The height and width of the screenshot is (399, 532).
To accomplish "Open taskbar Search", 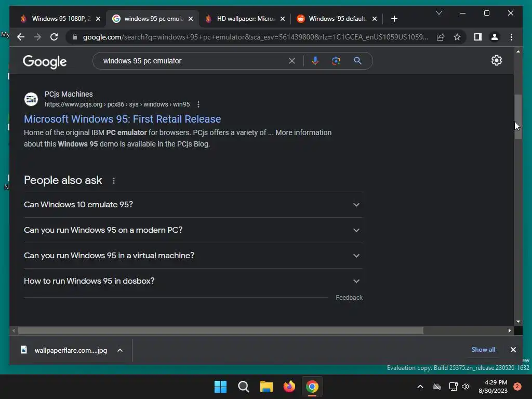I will pos(243,387).
